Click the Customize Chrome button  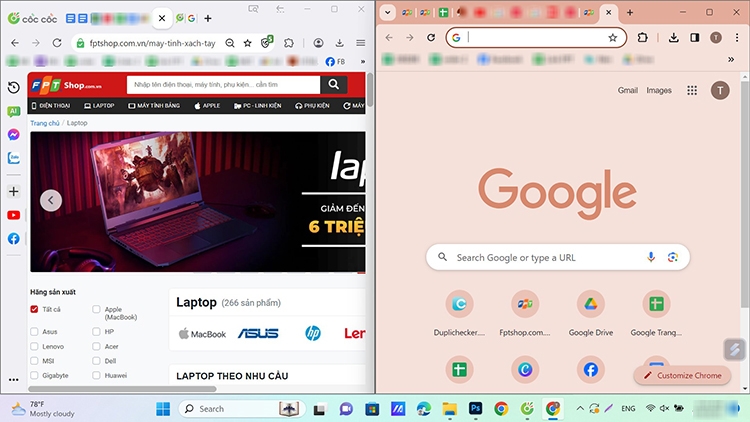tap(683, 376)
